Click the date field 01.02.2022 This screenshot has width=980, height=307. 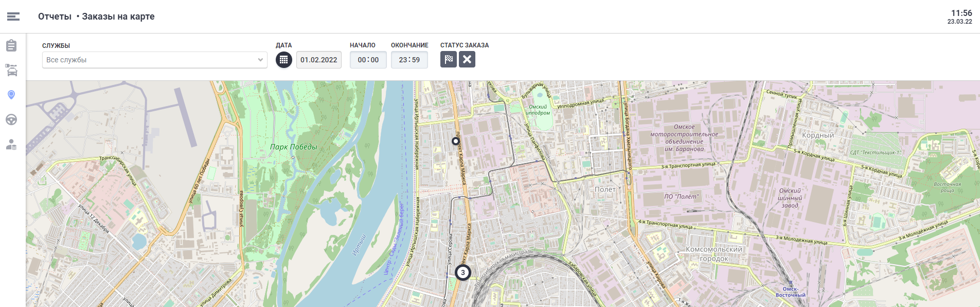click(319, 60)
